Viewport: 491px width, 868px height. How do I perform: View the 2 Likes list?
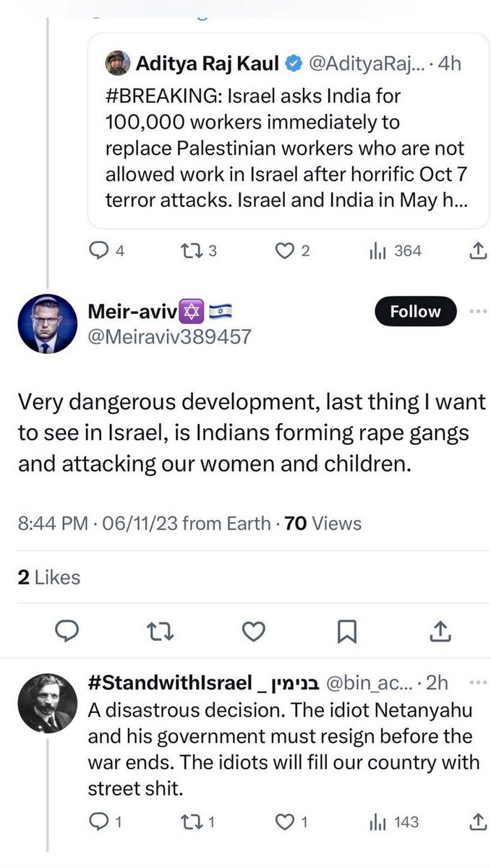pyautogui.click(x=48, y=576)
